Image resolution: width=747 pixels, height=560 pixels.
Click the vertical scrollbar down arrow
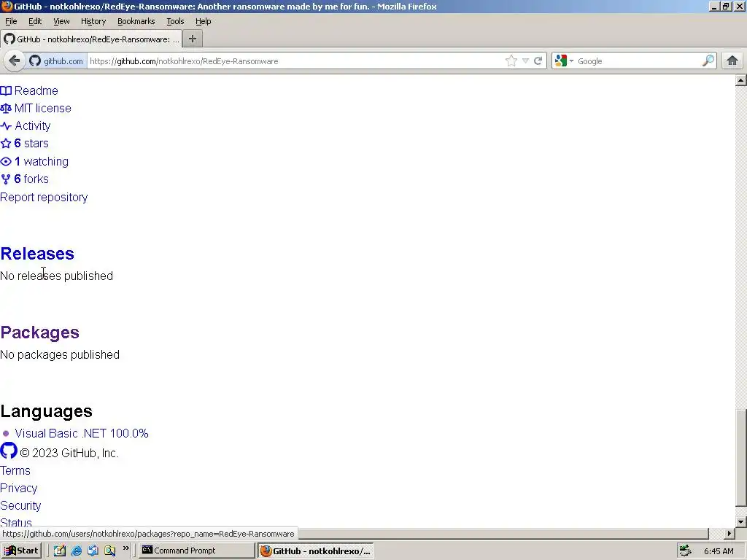[x=741, y=521]
